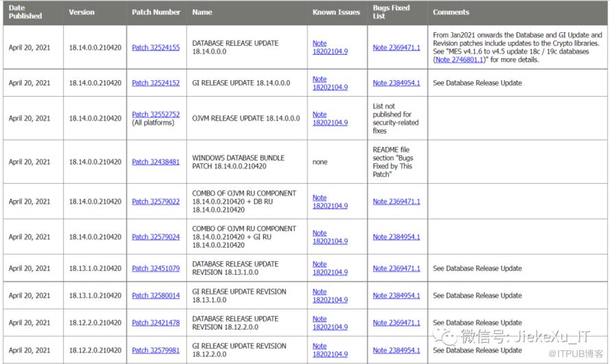Open Known Issues note in Patch 32524152 row

(x=330, y=83)
